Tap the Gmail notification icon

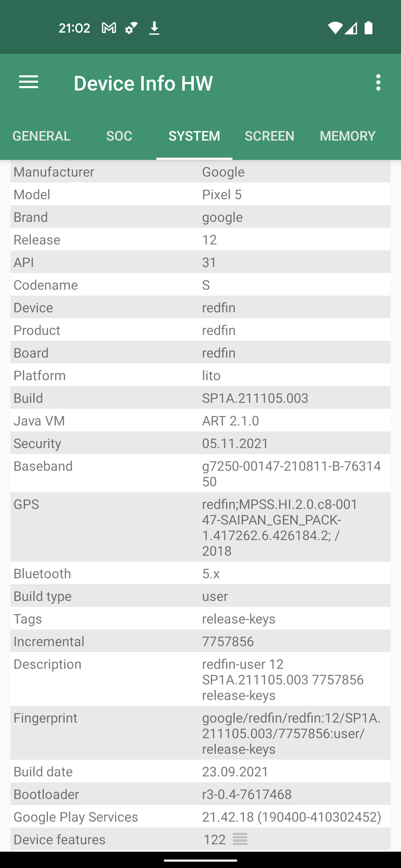pyautogui.click(x=109, y=28)
